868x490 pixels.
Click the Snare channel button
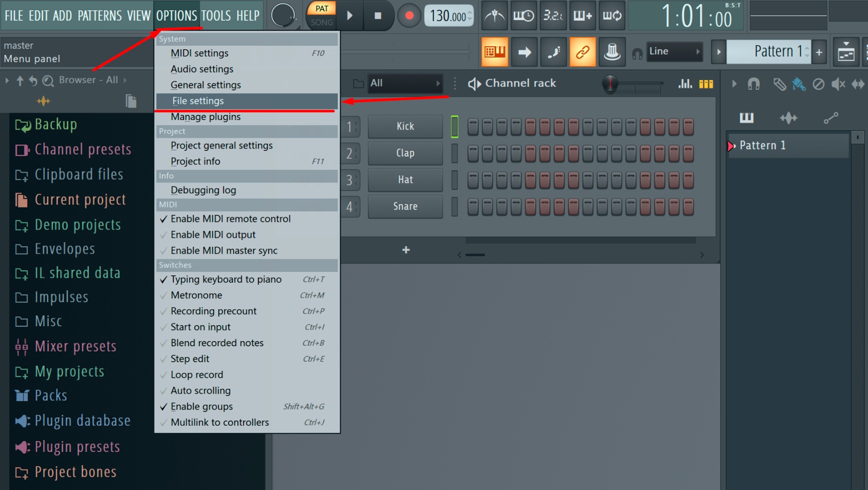click(405, 206)
